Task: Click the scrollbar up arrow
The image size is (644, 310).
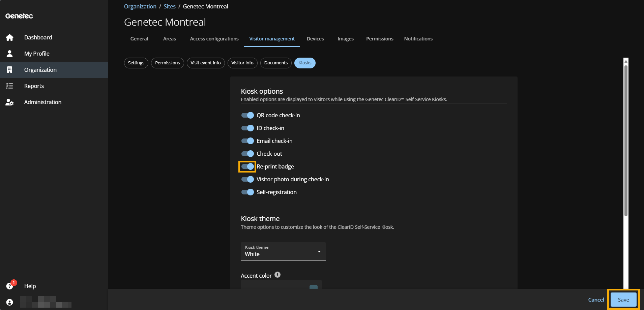Action: coord(626,61)
